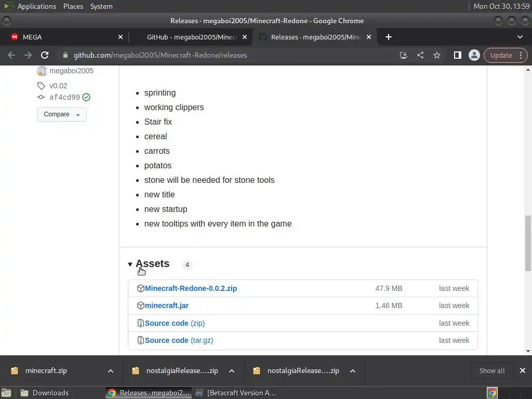Open the System menu
The height and width of the screenshot is (399, 532).
(x=101, y=6)
